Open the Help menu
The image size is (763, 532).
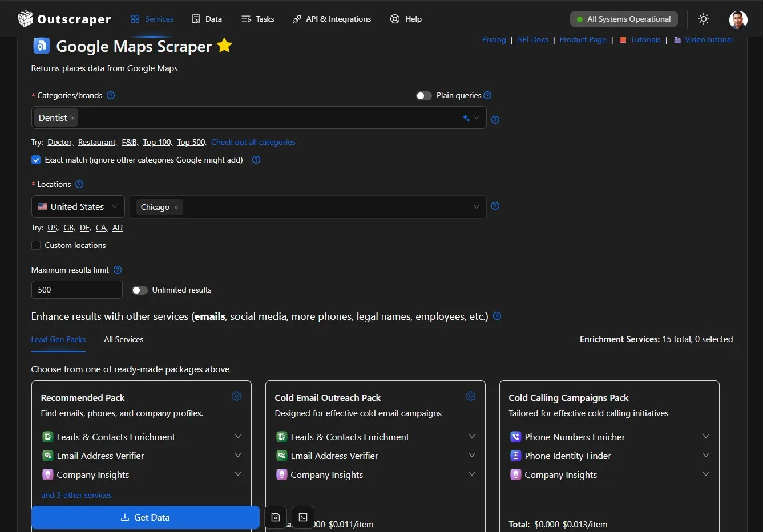coord(406,19)
